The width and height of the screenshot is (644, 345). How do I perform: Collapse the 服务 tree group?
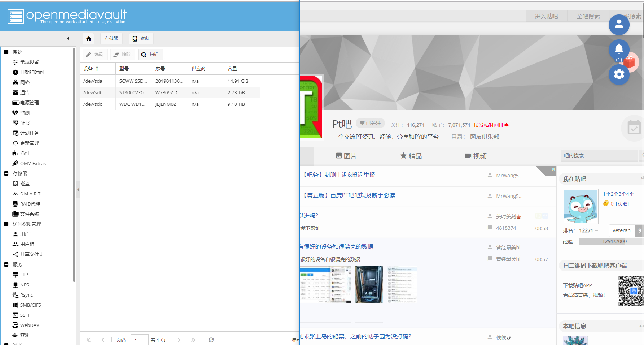coord(6,264)
